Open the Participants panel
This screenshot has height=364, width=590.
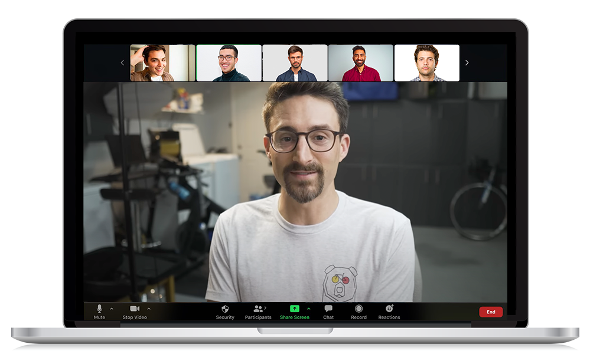258,311
